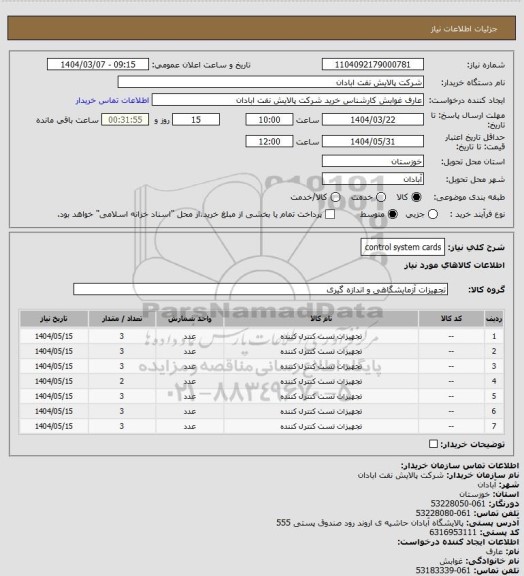Screen dimensions: 524x576
Task: Click the control system cards description field
Action: point(403,247)
